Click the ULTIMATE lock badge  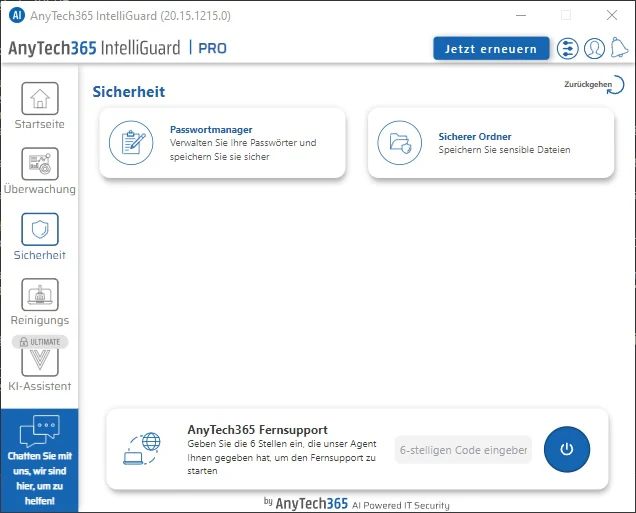point(40,342)
